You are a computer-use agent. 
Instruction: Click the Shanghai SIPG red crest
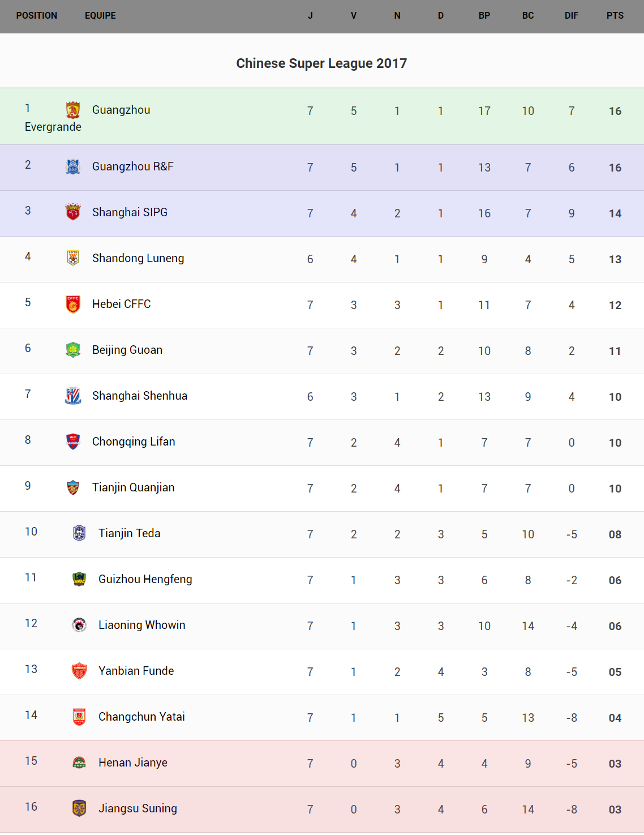pyautogui.click(x=73, y=212)
